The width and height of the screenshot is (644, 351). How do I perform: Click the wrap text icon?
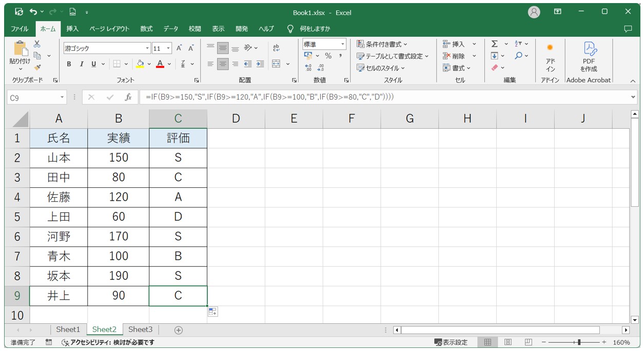(276, 48)
